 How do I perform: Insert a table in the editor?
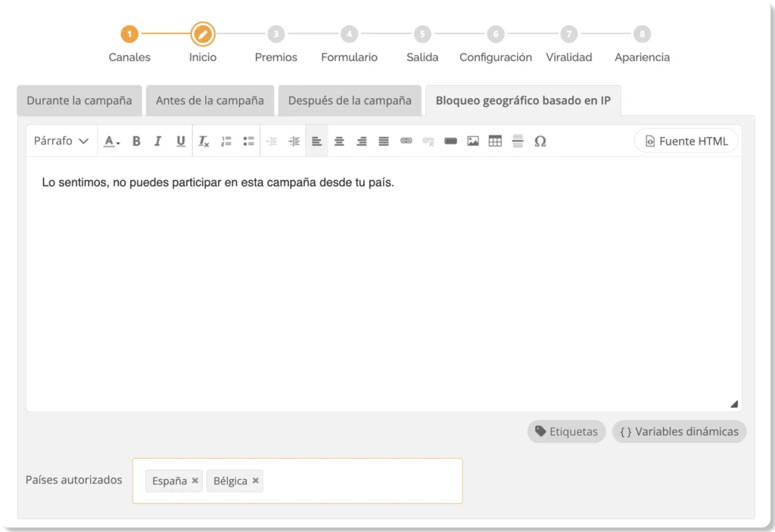(x=495, y=141)
